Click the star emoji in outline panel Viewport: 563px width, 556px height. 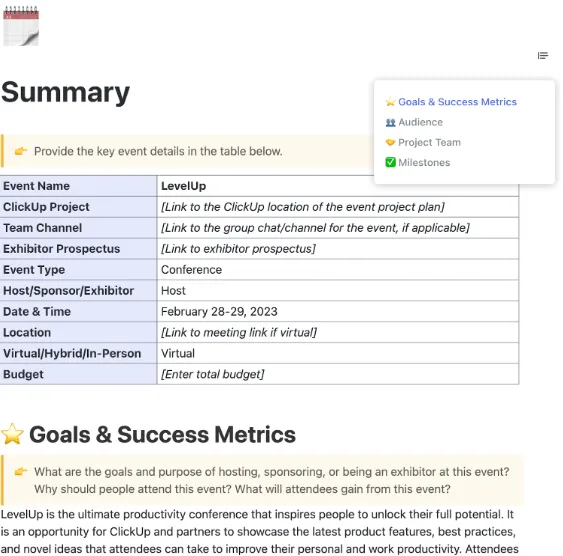(x=390, y=102)
